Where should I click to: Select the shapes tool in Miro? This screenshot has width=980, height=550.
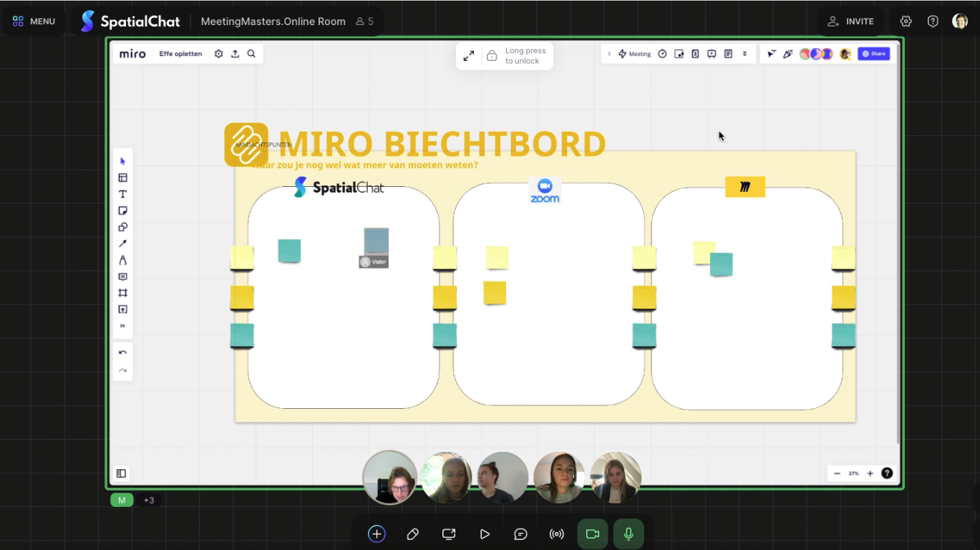click(122, 227)
